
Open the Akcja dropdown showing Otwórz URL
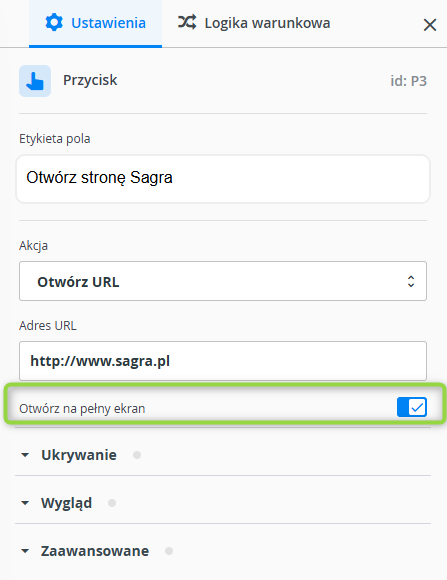coord(223,281)
